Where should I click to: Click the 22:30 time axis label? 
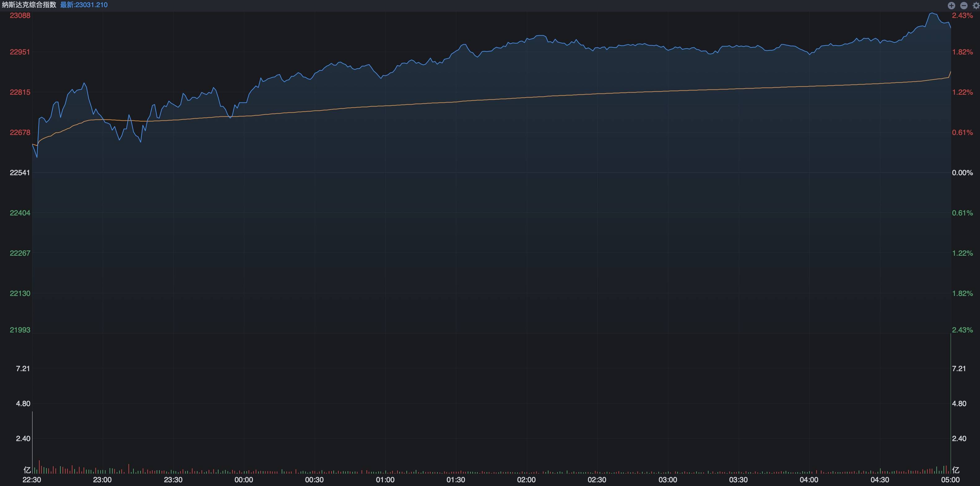click(x=32, y=480)
